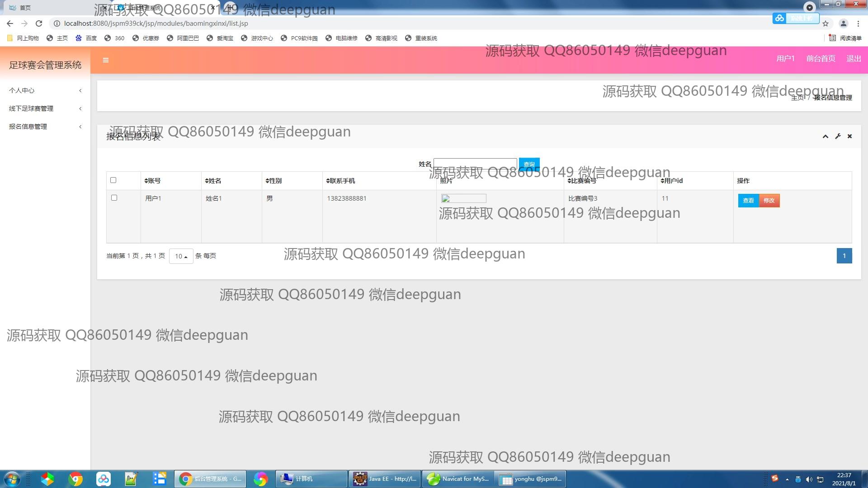
Task: Open the 10 per page dropdown
Action: [x=181, y=256]
